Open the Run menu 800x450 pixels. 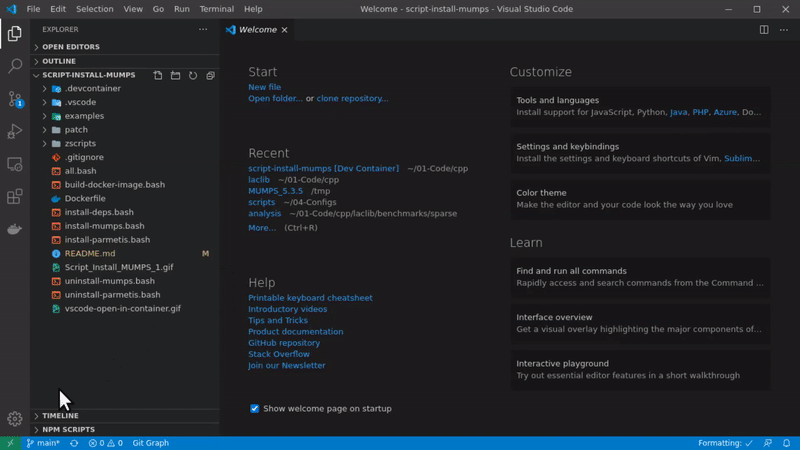182,9
